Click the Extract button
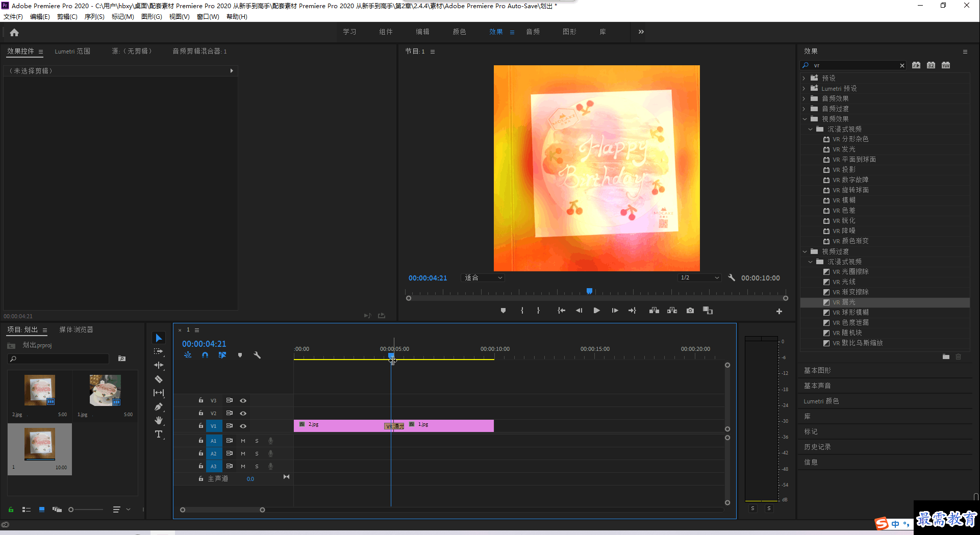 coord(672,311)
